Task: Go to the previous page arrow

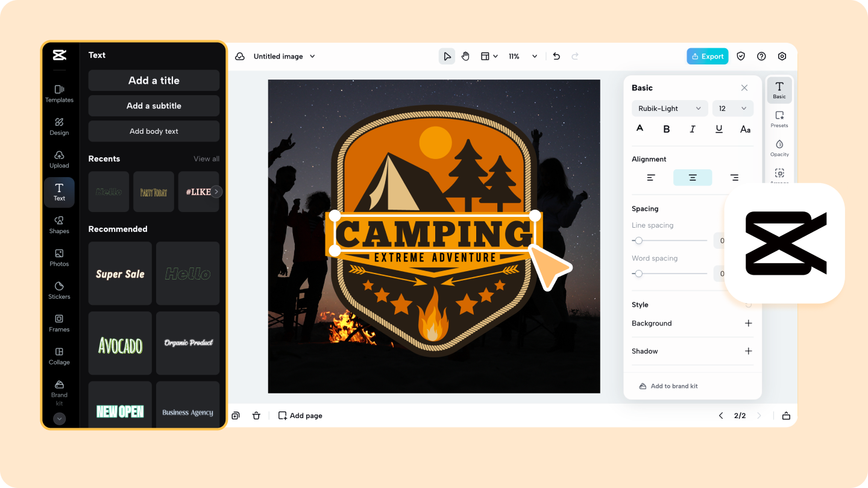Action: 721,416
